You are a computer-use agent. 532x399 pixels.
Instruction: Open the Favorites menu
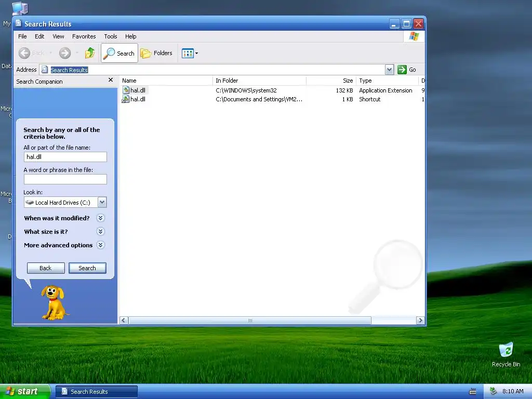[84, 36]
